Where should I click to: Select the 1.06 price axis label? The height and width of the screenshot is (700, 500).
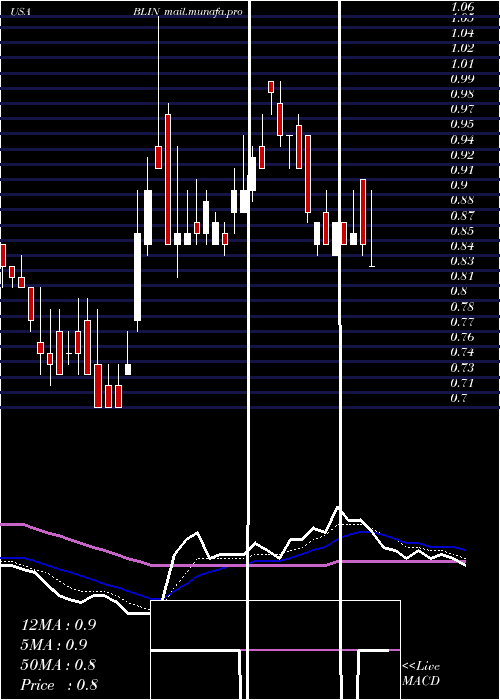462,7
